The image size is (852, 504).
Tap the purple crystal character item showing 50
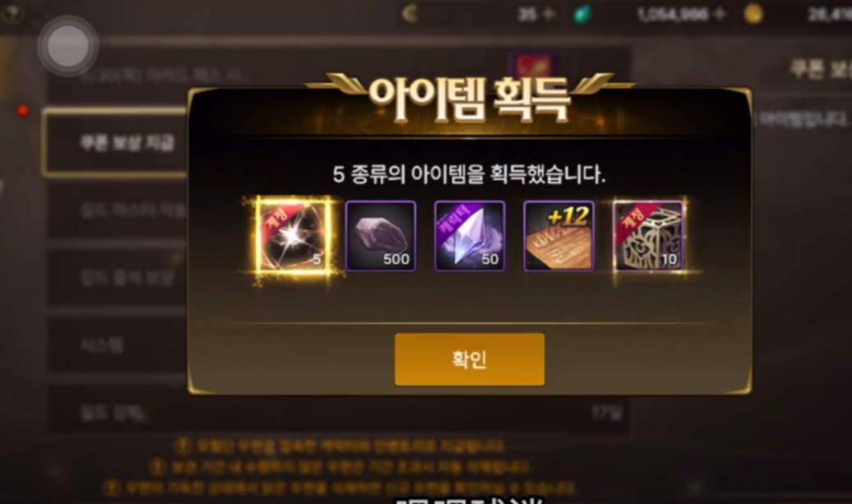tap(470, 236)
